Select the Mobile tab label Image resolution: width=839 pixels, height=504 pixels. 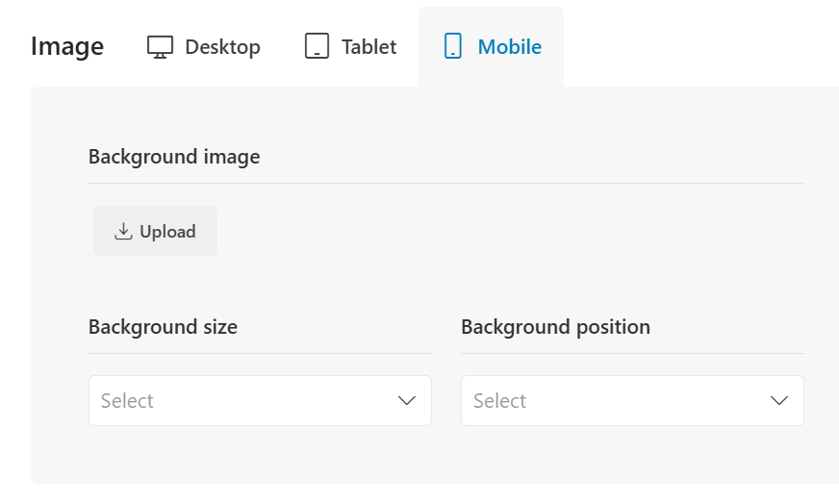coord(509,47)
